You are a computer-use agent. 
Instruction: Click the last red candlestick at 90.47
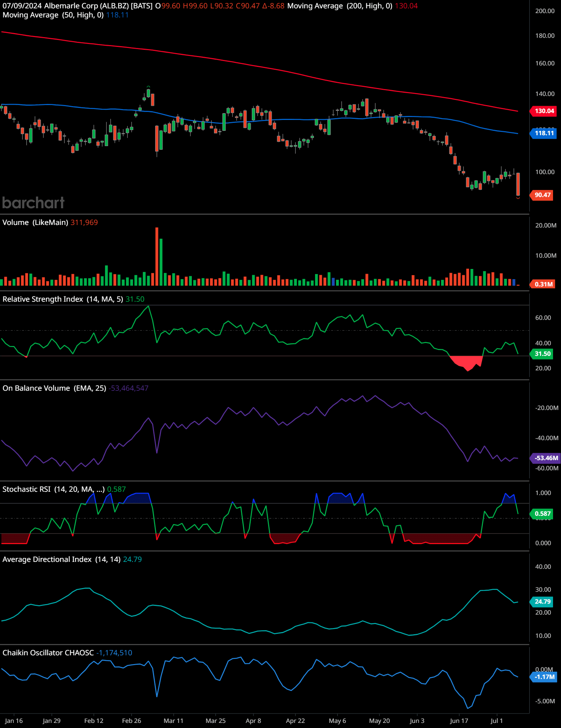pyautogui.click(x=518, y=184)
